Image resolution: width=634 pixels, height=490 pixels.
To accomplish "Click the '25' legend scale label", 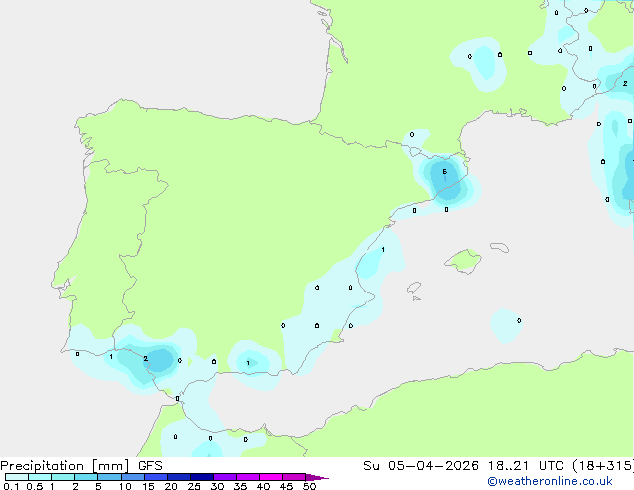I will click(x=194, y=486).
